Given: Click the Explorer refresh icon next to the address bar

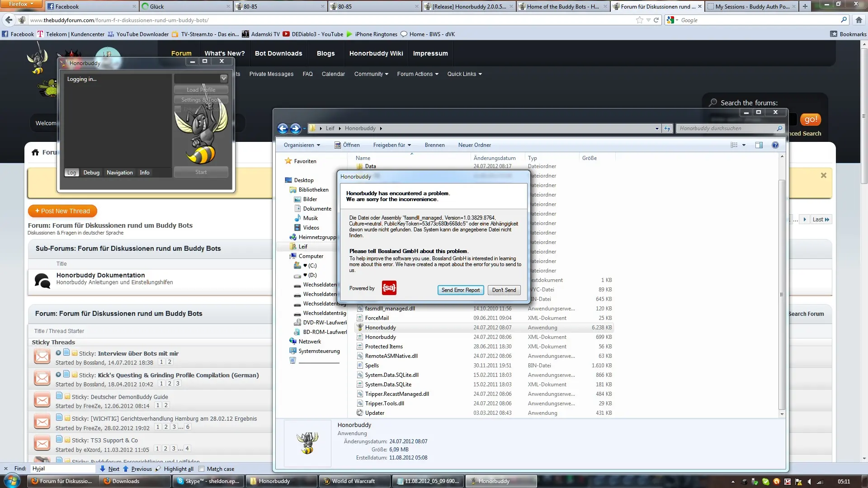Looking at the screenshot, I should tap(667, 128).
